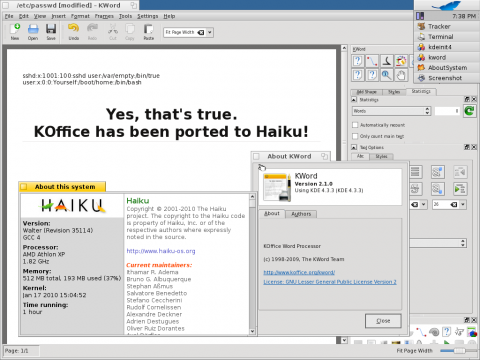Collapse the Text Options docker with its arrow
Screen dimensions: 480x360
coord(354,147)
